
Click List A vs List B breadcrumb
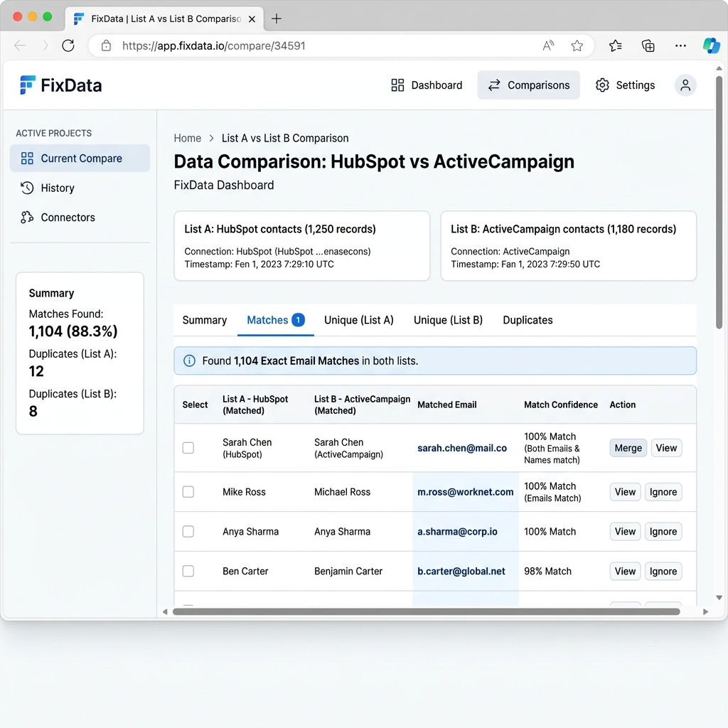tap(285, 139)
